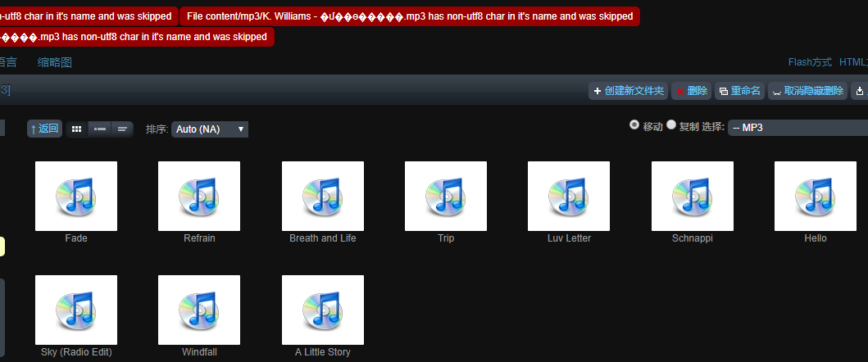Viewport: 868px width, 362px height.
Task: Click the Fade file name label
Action: [76, 238]
